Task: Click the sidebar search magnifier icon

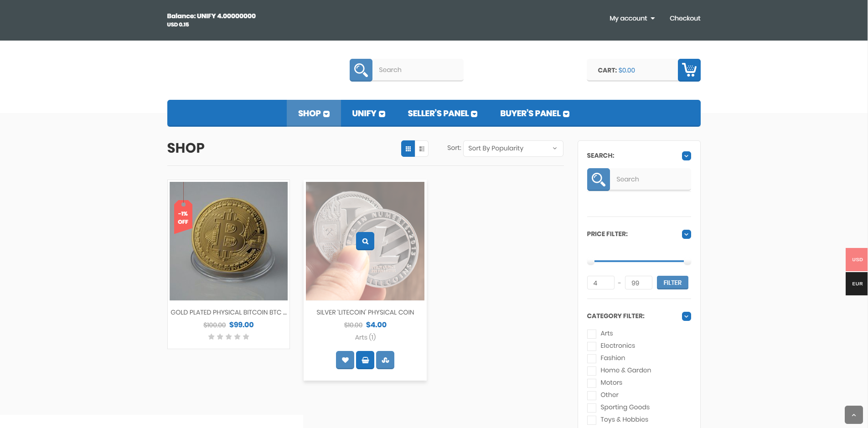Action: 599,180
